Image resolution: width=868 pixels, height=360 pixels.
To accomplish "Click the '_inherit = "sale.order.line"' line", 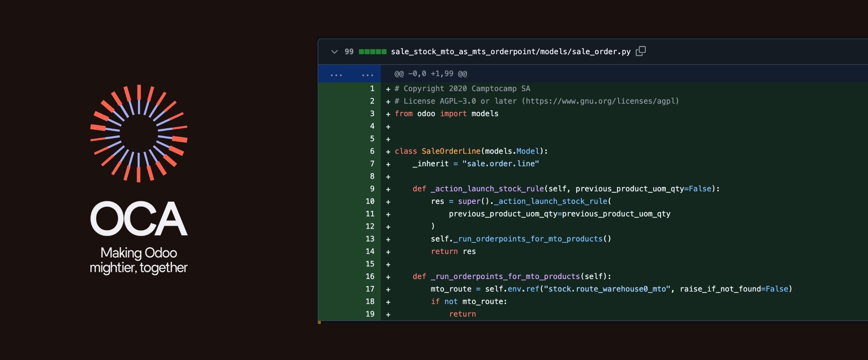I will pyautogui.click(x=476, y=164).
